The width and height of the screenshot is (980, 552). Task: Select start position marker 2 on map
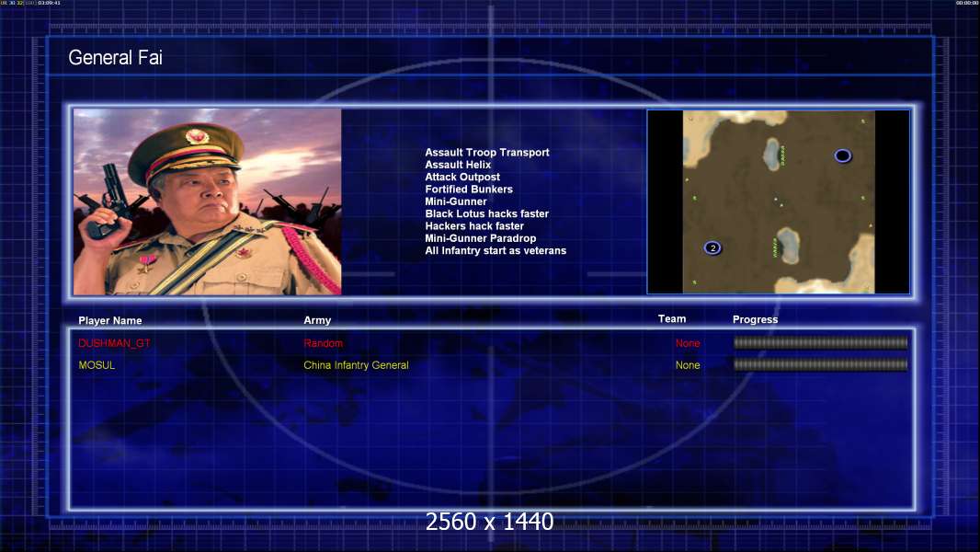pos(712,248)
